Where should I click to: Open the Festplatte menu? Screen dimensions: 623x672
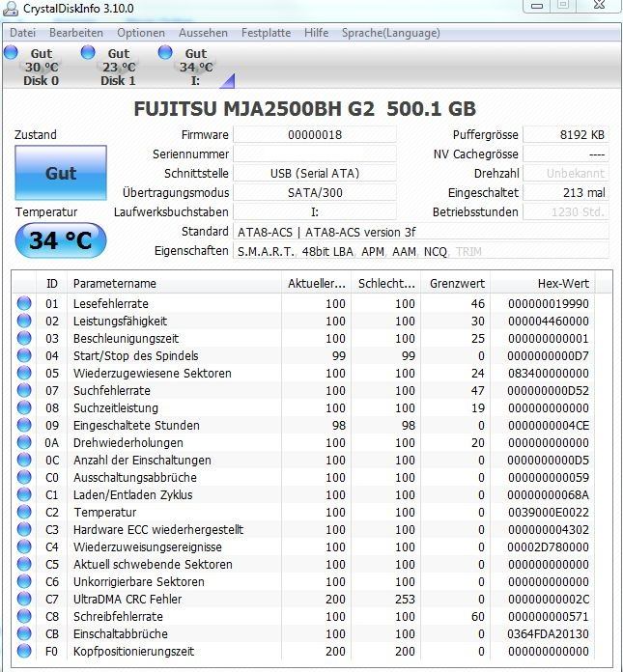click(x=266, y=33)
